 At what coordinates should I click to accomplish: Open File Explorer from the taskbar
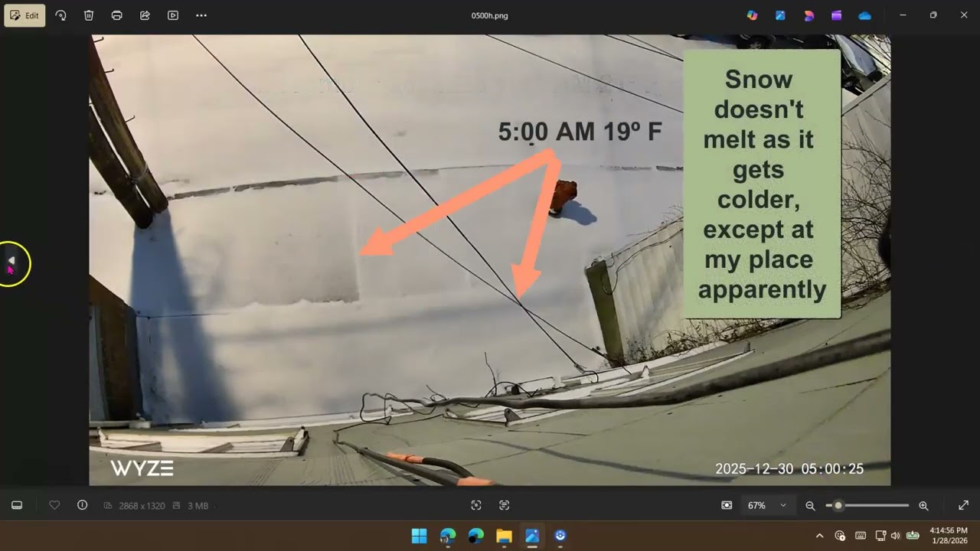pos(504,536)
